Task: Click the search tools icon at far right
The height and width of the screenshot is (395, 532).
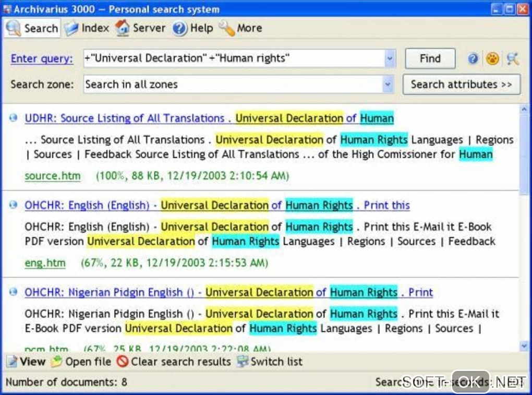Action: pyautogui.click(x=513, y=59)
